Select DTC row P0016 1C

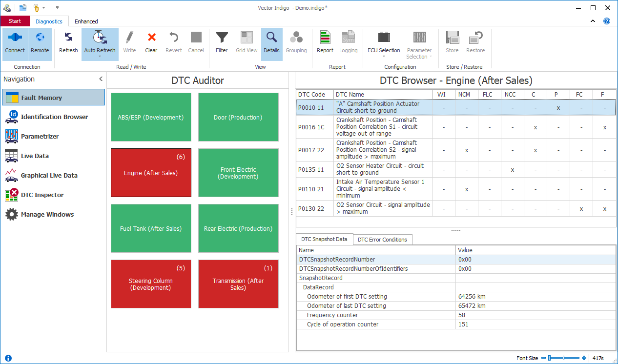(456, 127)
